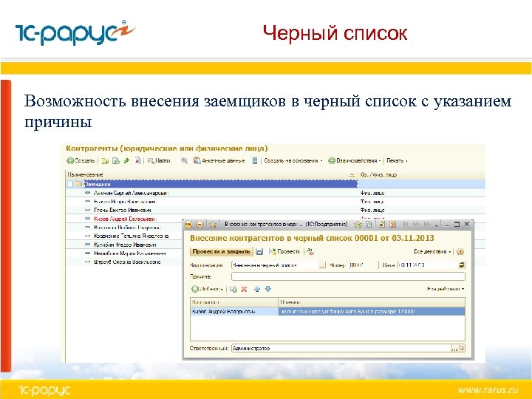Screen dimensions: 532x399
Task: Click the Причина text field
Action: coord(348,276)
